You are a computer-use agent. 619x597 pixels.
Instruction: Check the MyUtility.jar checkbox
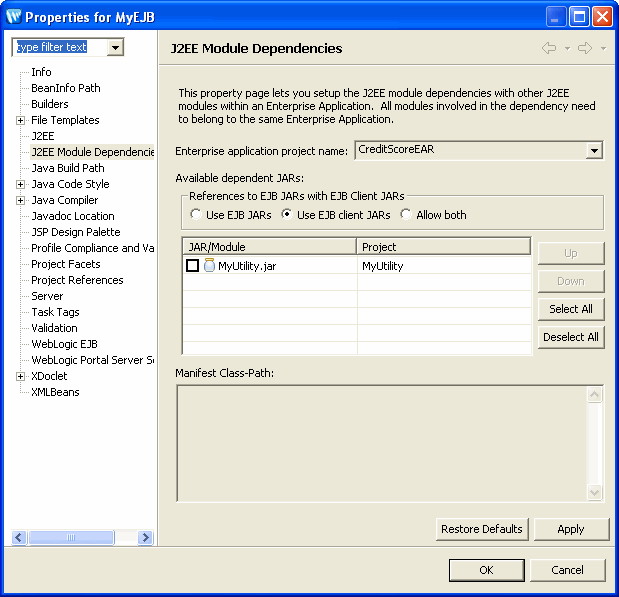click(192, 265)
